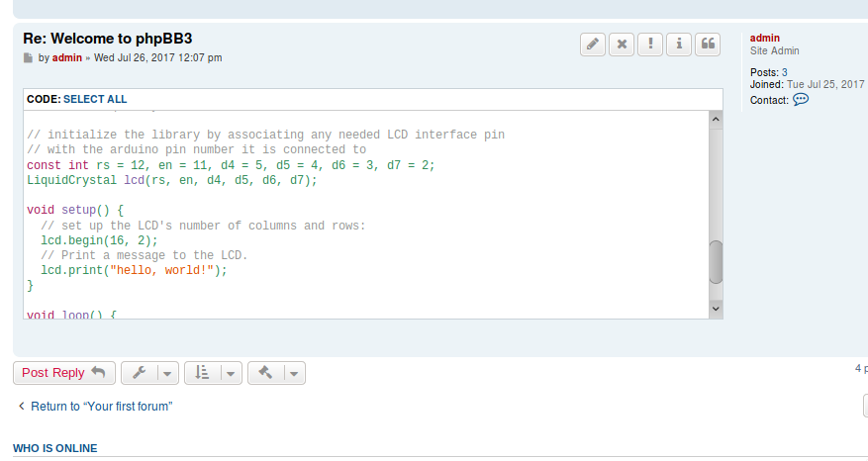Open the 'Re: Welcome to phpBB3' post title
The width and height of the screenshot is (868, 461).
tap(107, 39)
